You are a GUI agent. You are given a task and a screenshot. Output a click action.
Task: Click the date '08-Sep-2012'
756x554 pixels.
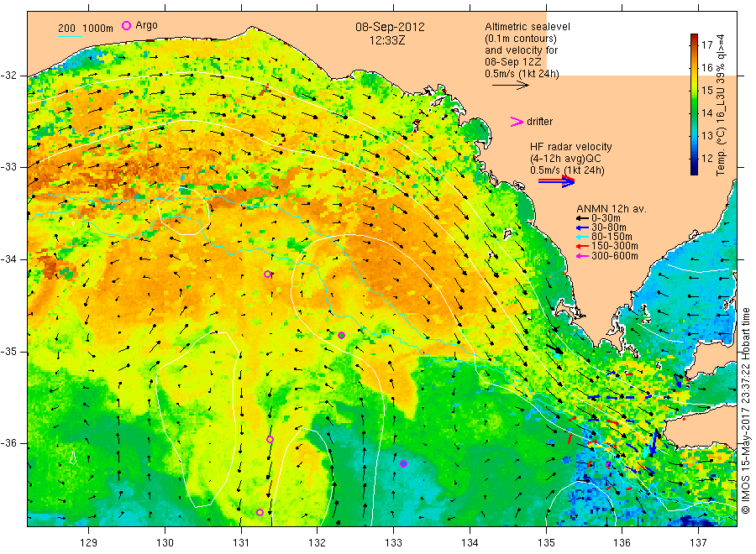point(390,27)
